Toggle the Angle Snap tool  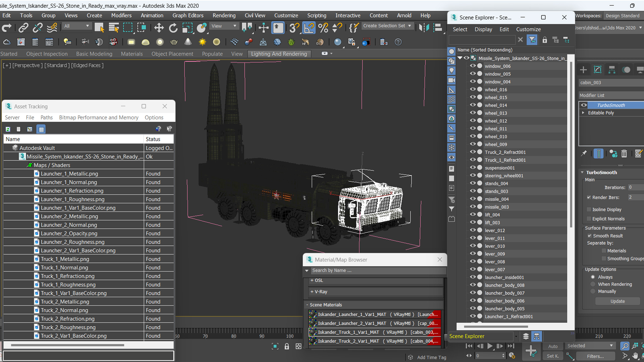tap(309, 28)
